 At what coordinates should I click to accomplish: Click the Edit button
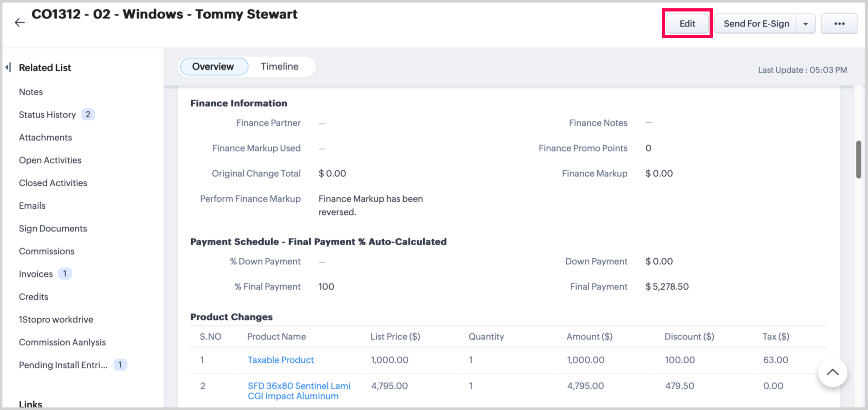coord(687,24)
